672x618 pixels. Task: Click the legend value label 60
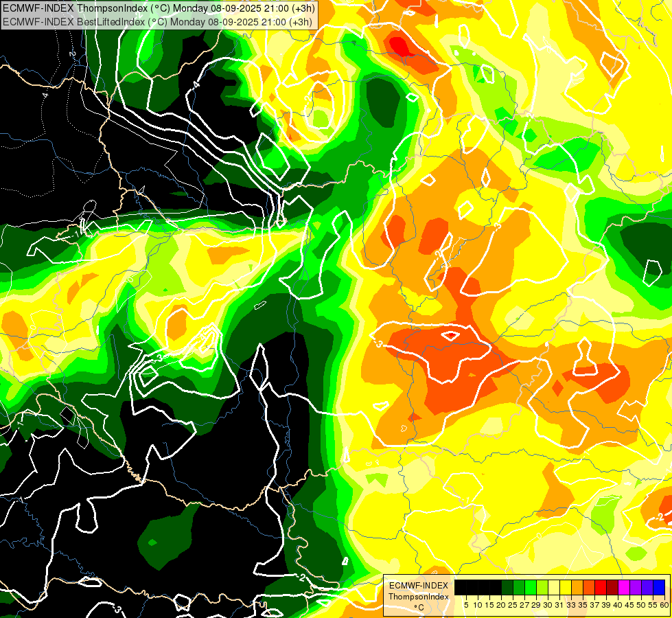pos(664,605)
